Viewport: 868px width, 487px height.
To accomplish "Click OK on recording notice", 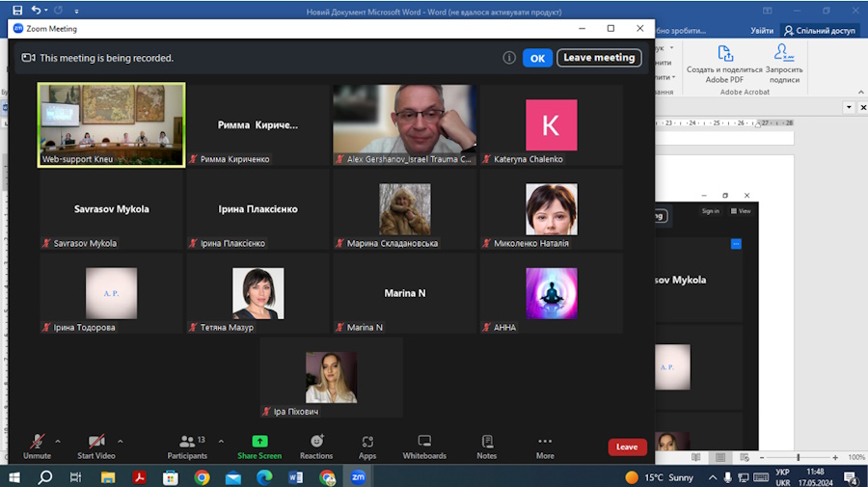I will point(537,58).
